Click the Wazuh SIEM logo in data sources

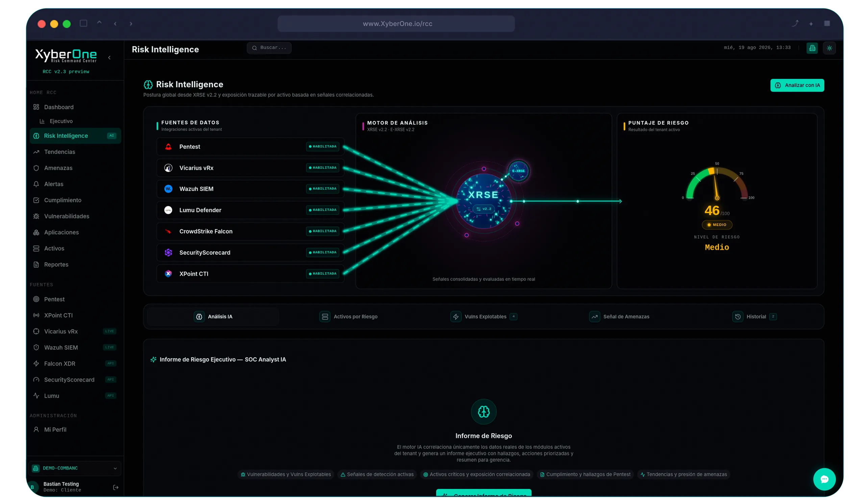coord(168,189)
